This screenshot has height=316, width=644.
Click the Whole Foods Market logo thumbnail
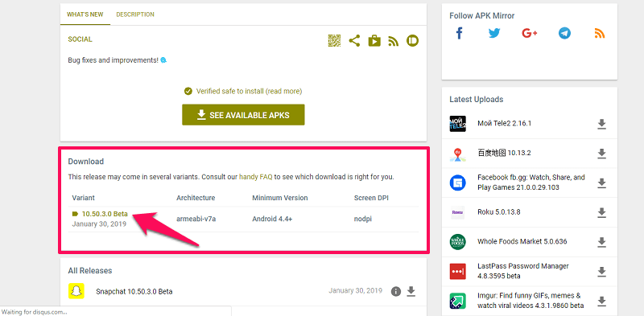click(x=457, y=242)
